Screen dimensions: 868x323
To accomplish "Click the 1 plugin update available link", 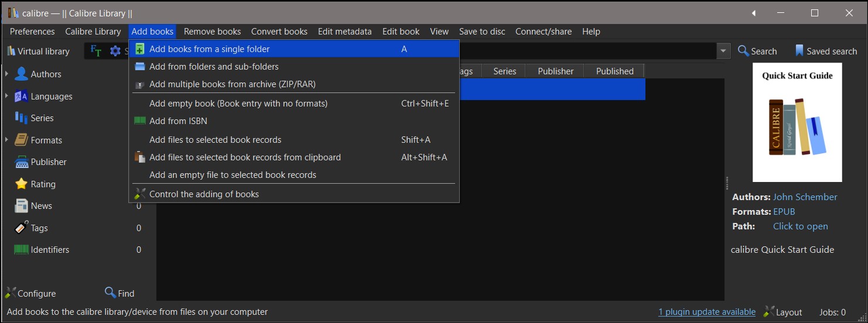I will (x=707, y=312).
